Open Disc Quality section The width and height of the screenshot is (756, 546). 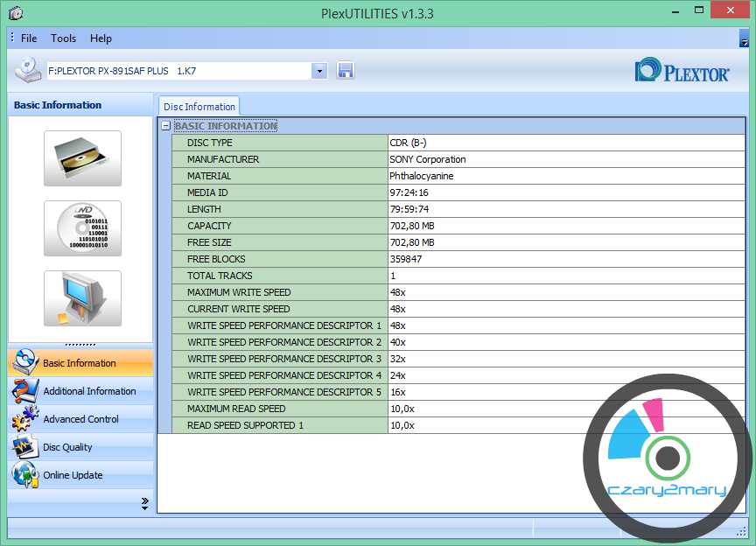coord(67,447)
